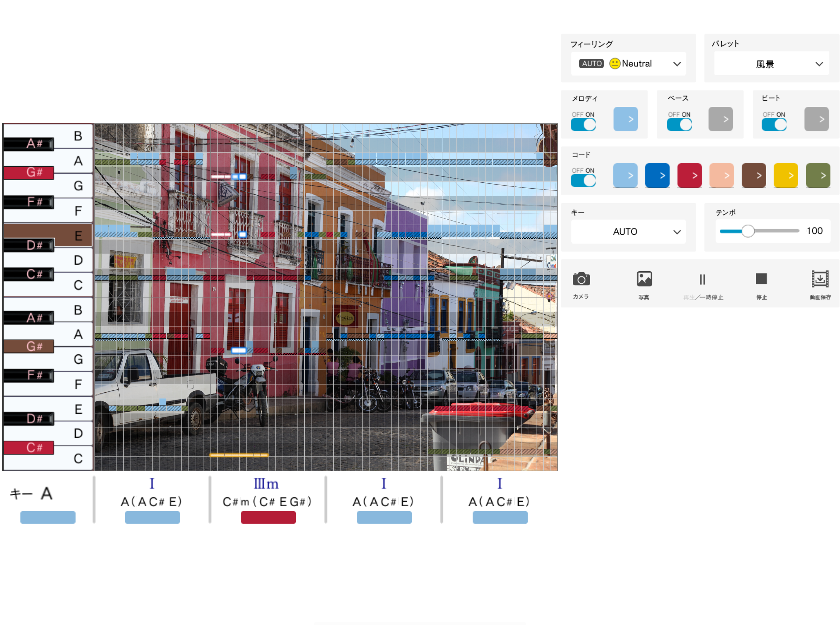Select the olive green chord swatch
This screenshot has height=630, width=840.
818,176
